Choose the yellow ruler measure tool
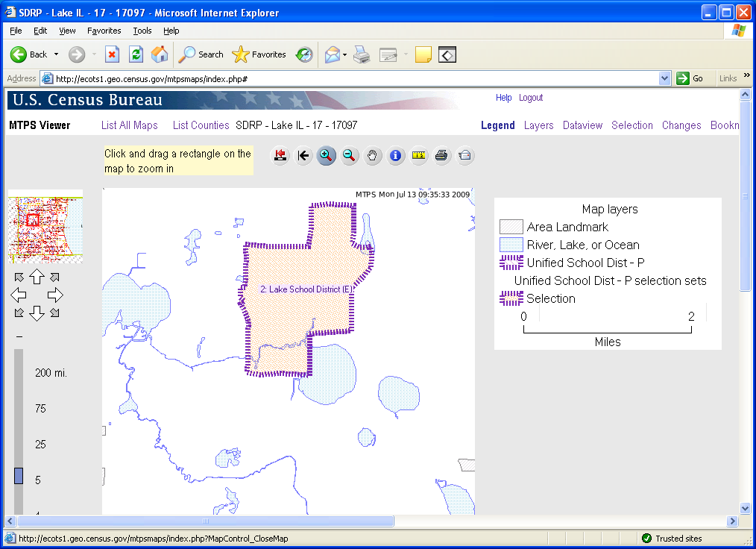The image size is (756, 549). click(419, 155)
